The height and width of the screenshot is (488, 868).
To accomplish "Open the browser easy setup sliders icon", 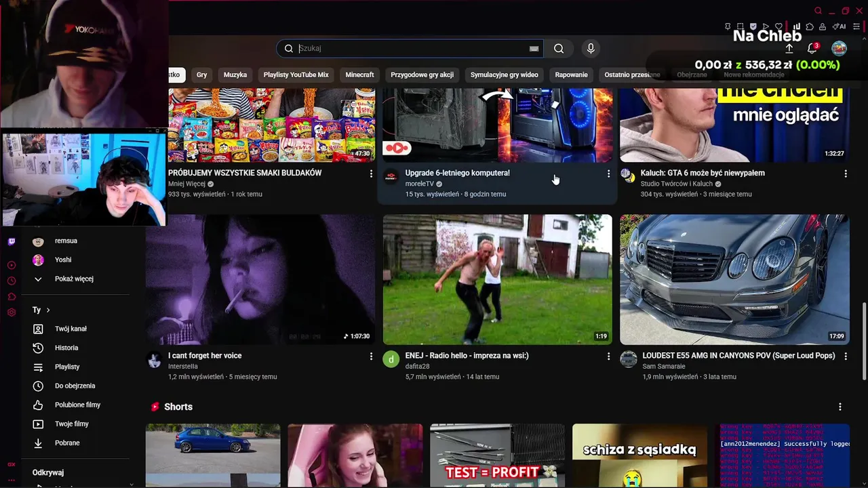I will click(x=857, y=26).
